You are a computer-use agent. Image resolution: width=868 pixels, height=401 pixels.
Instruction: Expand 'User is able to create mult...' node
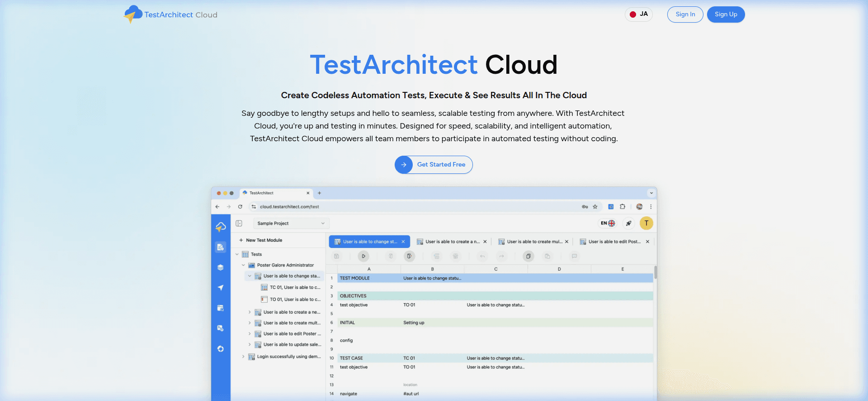pyautogui.click(x=250, y=323)
